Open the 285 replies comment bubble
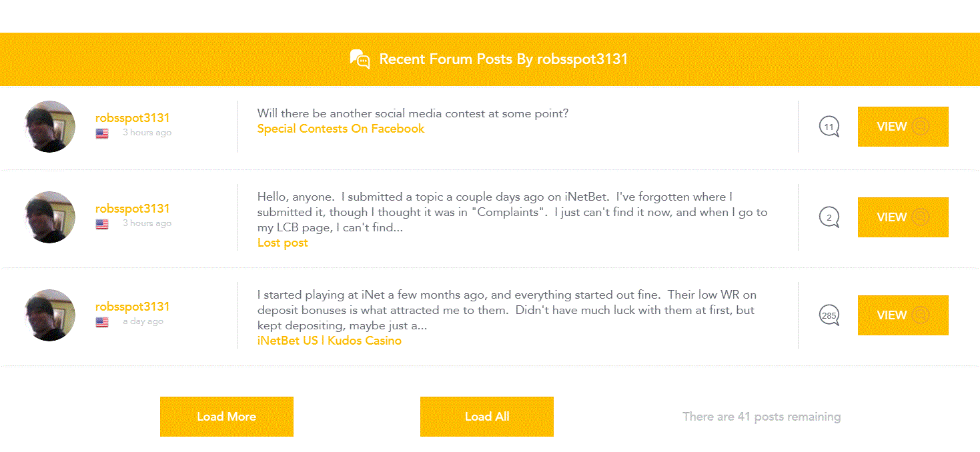980x452 pixels. tap(829, 315)
